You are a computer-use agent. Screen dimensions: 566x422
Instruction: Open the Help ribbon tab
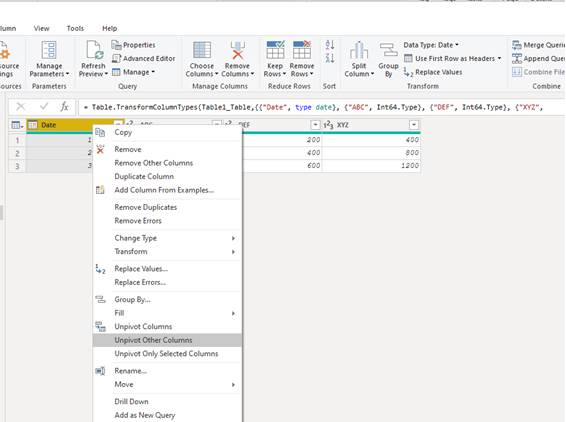(109, 28)
